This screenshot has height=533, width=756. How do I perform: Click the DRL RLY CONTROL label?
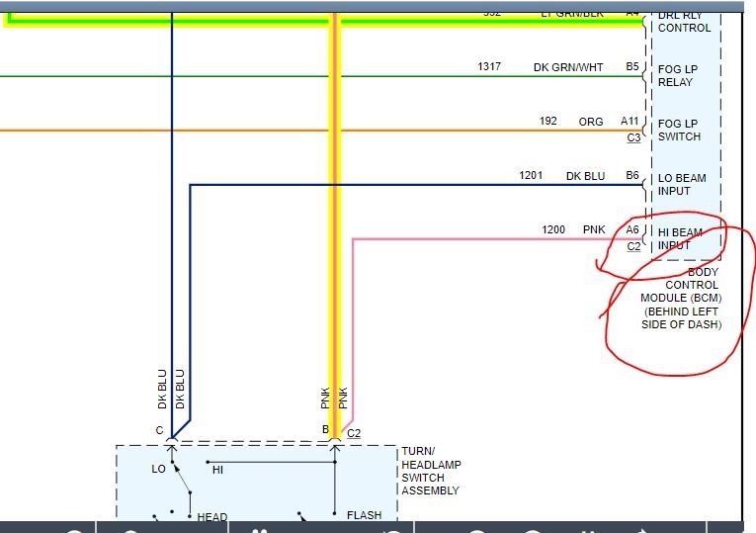pos(684,22)
